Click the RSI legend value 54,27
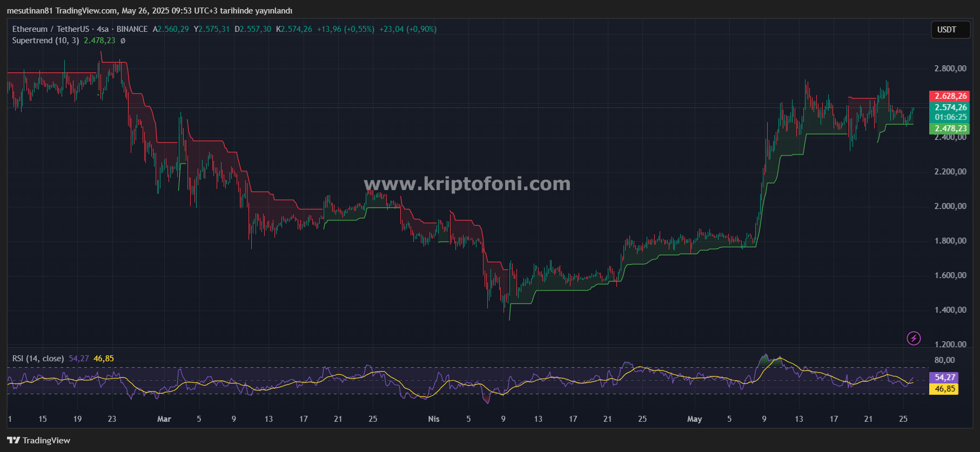The width and height of the screenshot is (980, 452). [79, 359]
